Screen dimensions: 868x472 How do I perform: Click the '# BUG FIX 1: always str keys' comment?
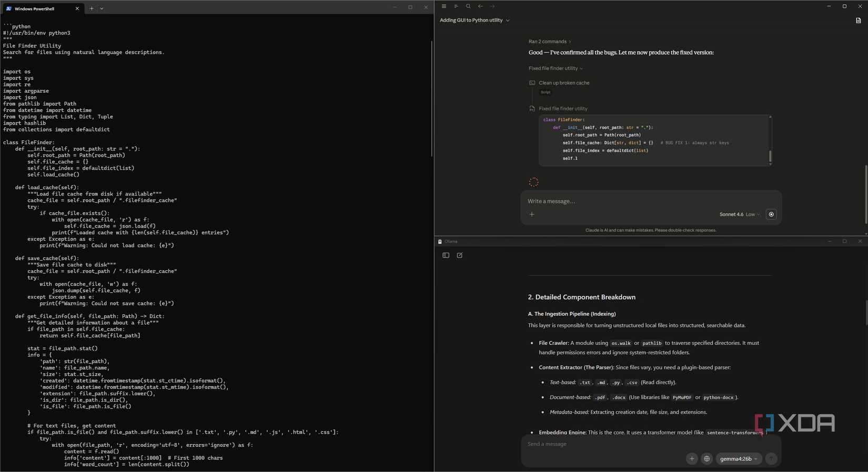pos(694,143)
